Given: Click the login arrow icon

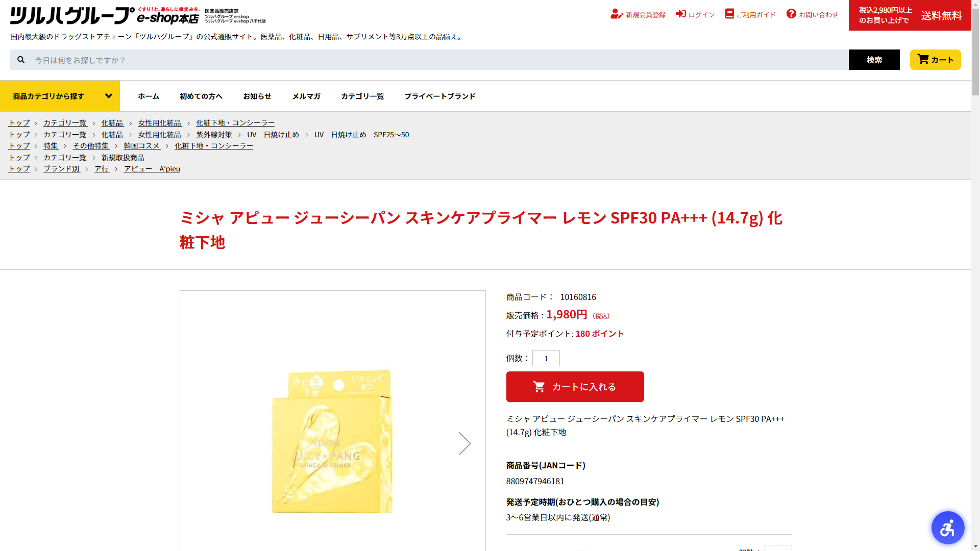Looking at the screenshot, I should pos(681,14).
